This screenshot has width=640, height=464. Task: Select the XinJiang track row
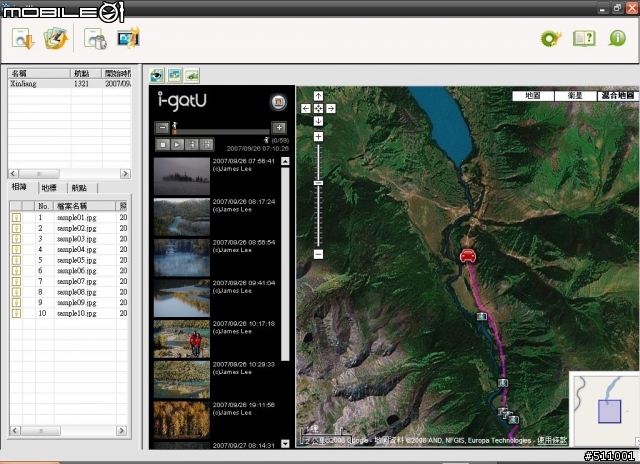coord(69,84)
